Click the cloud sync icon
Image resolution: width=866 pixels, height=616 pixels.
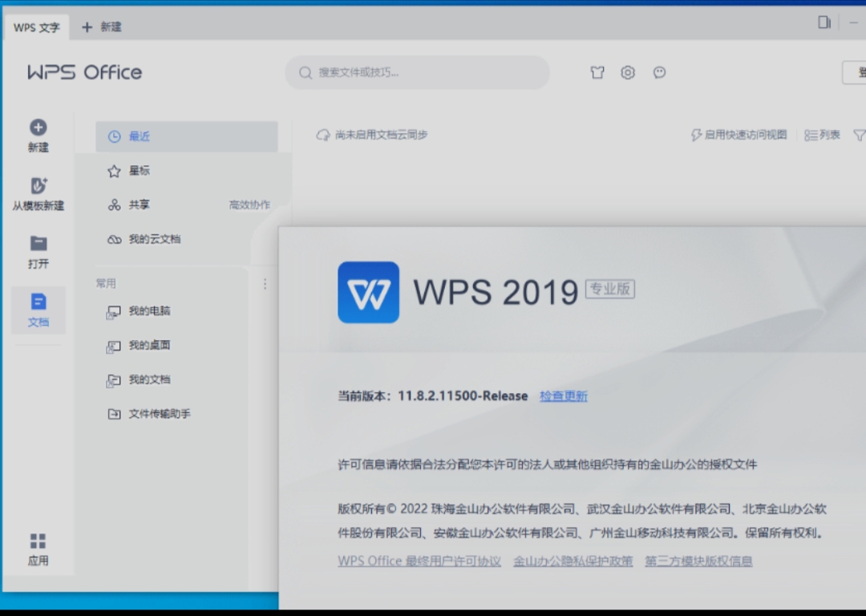tap(322, 135)
